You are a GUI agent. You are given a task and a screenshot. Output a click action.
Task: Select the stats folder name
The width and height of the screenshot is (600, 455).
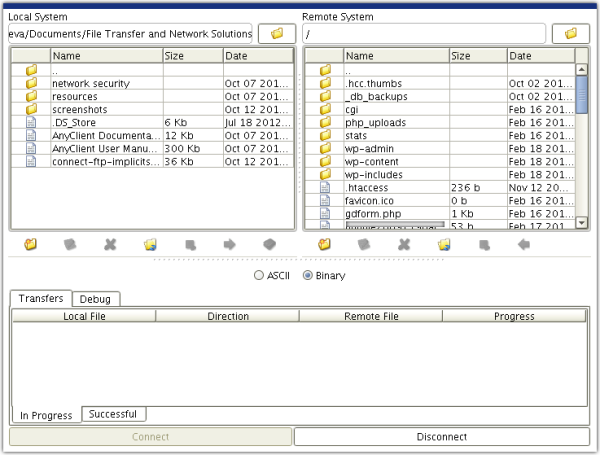tap(356, 135)
